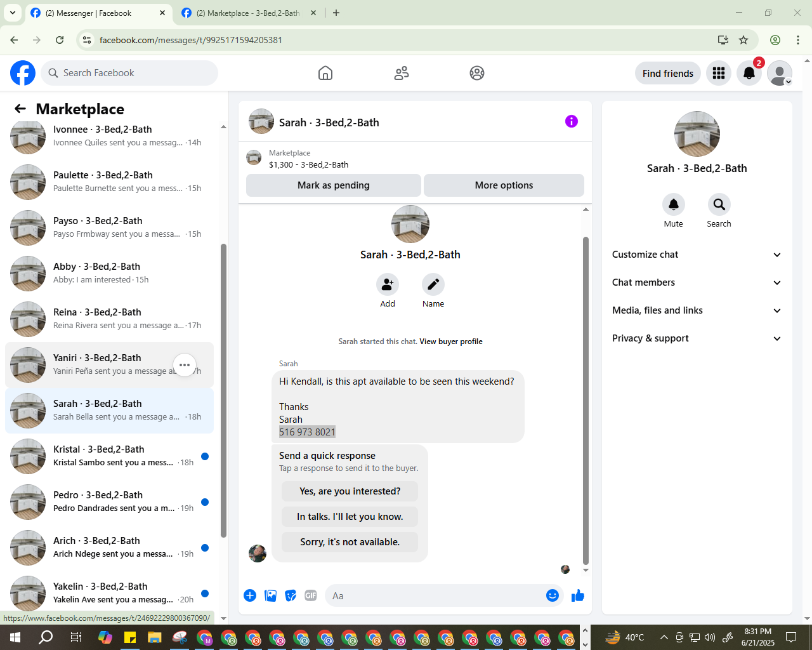Open the emoji picker

(x=553, y=595)
